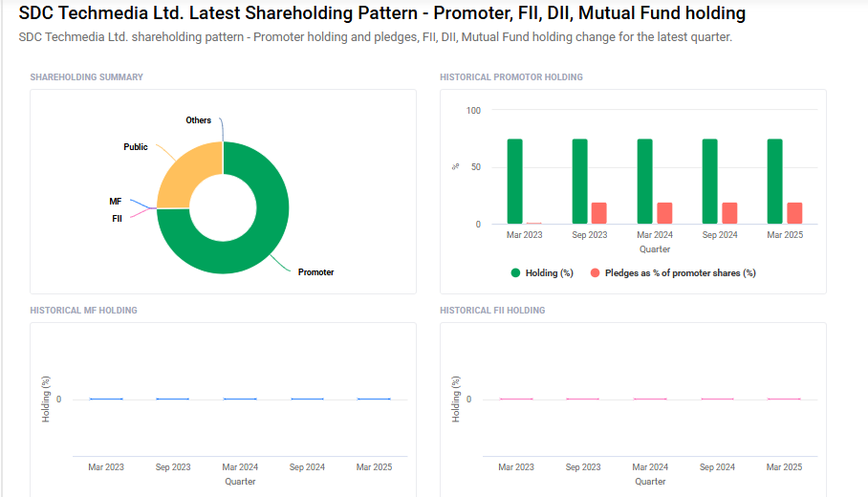Click the Mar 2025 green holding bar
868x497 pixels.
(775, 182)
